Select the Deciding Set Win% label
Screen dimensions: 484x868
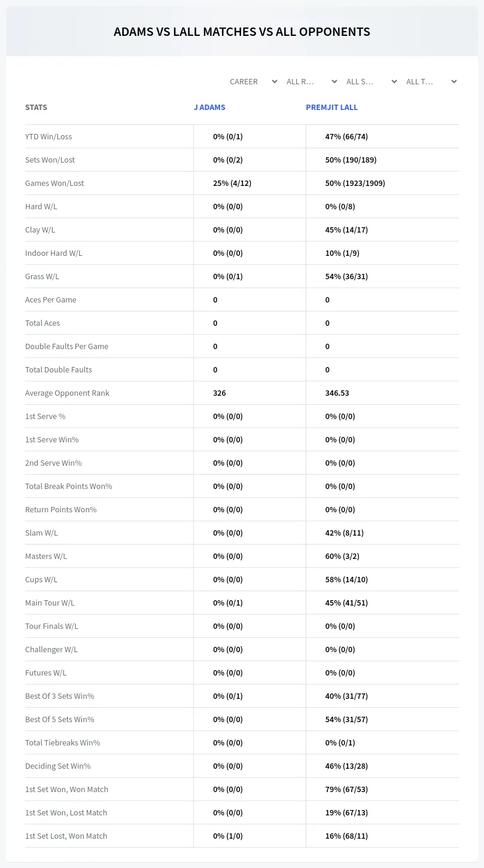[58, 766]
